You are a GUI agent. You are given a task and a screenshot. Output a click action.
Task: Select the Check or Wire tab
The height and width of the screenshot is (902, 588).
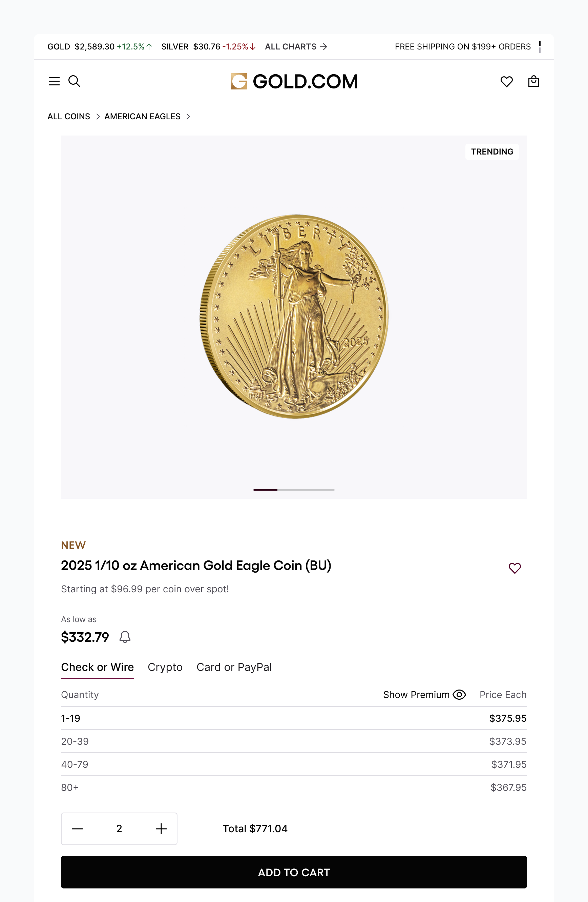97,667
